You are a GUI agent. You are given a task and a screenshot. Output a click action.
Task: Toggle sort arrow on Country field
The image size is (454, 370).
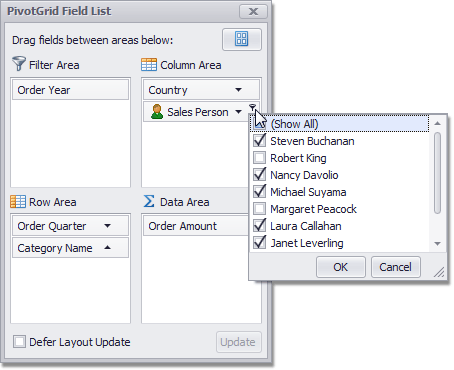[238, 90]
